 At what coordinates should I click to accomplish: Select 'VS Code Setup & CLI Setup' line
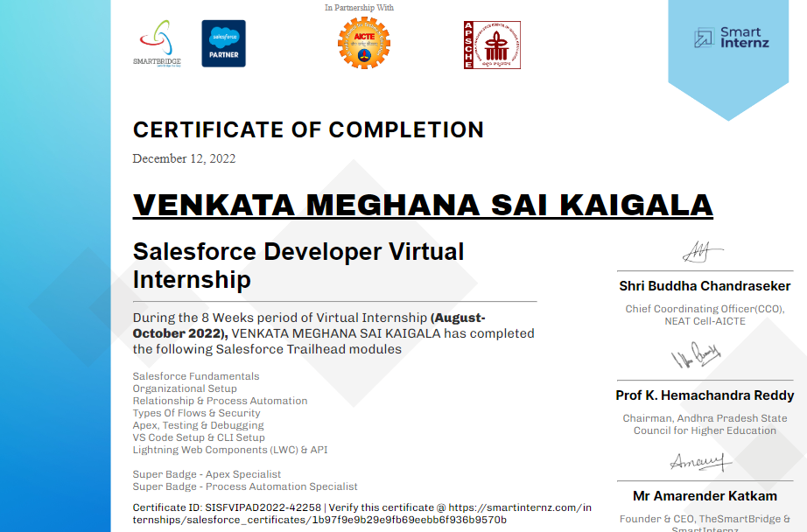pyautogui.click(x=199, y=437)
